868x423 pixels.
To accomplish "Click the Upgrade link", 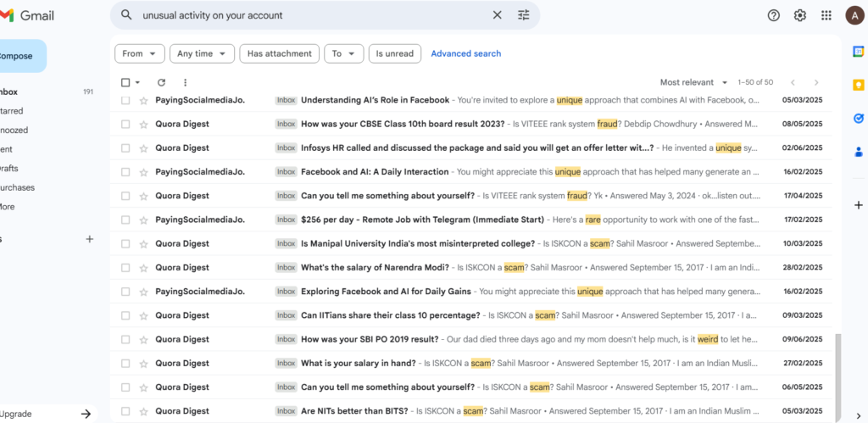I will 15,414.
